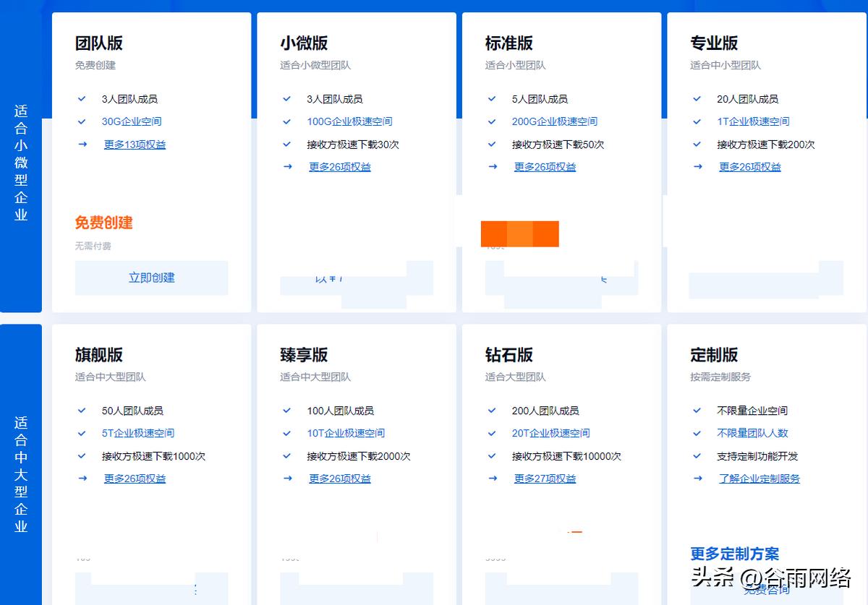
Task: Click the checkmark next to 接收方极速下载2000次
Action: pyautogui.click(x=286, y=456)
